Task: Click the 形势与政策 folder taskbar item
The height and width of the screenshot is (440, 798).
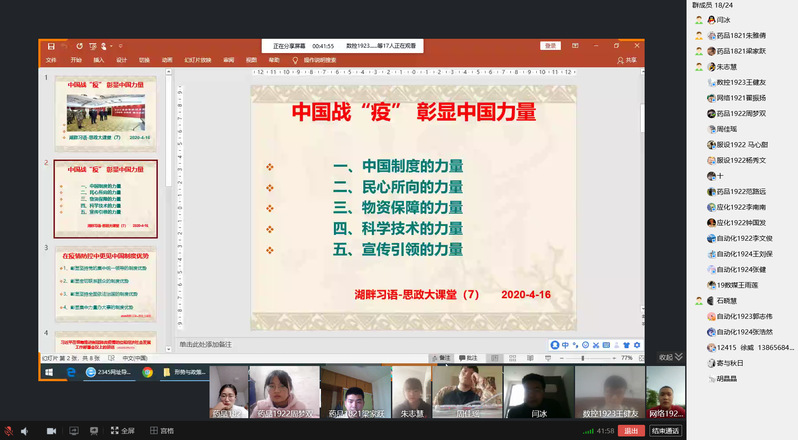Action: click(184, 372)
